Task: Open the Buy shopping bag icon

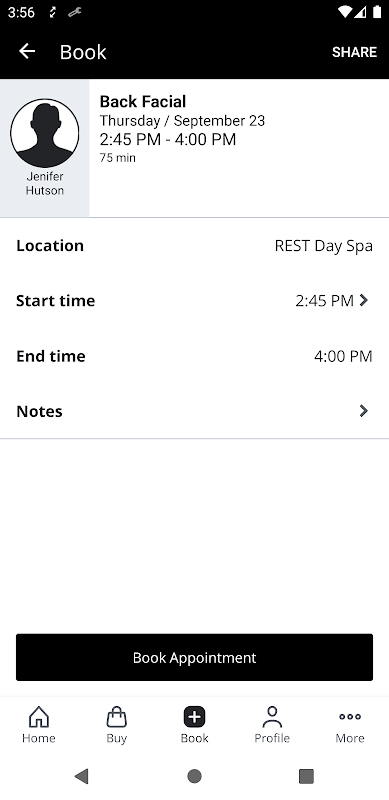Action: 116,717
